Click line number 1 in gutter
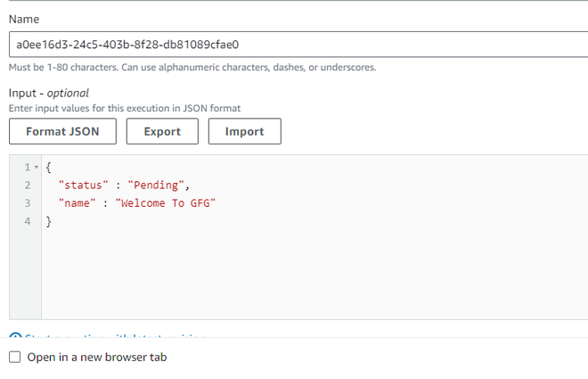588x379 pixels. pos(28,167)
